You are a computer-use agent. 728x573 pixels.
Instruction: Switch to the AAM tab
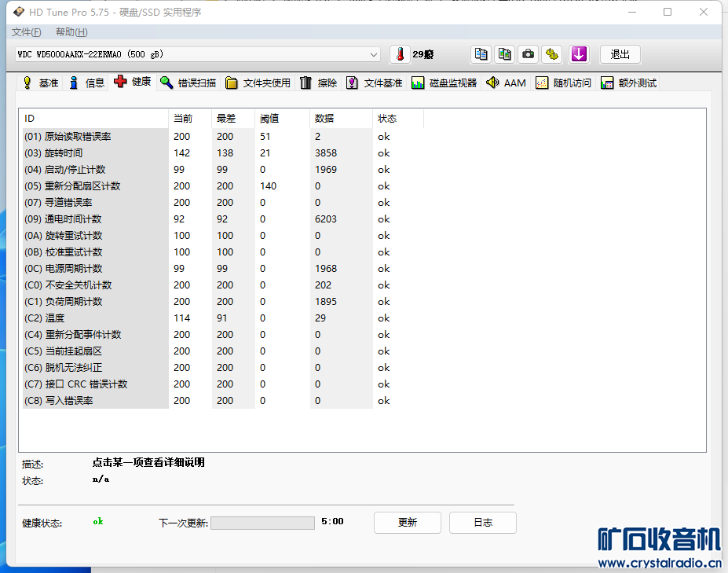click(506, 83)
